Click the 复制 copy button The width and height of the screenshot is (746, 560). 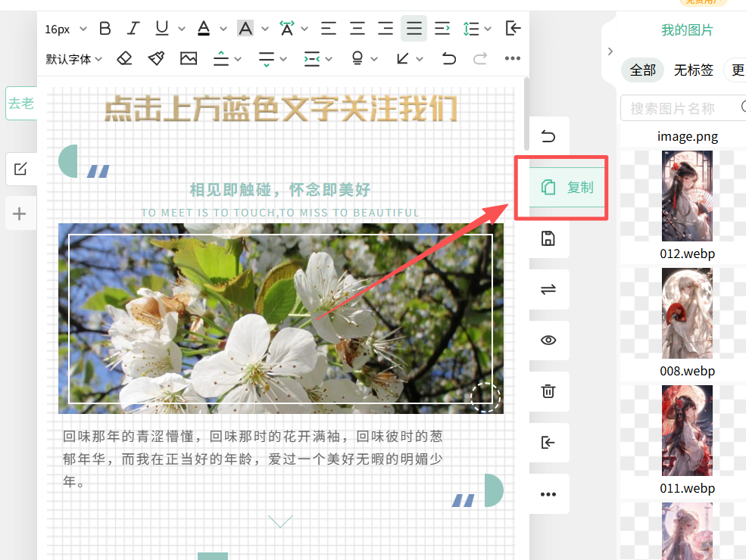pos(568,188)
